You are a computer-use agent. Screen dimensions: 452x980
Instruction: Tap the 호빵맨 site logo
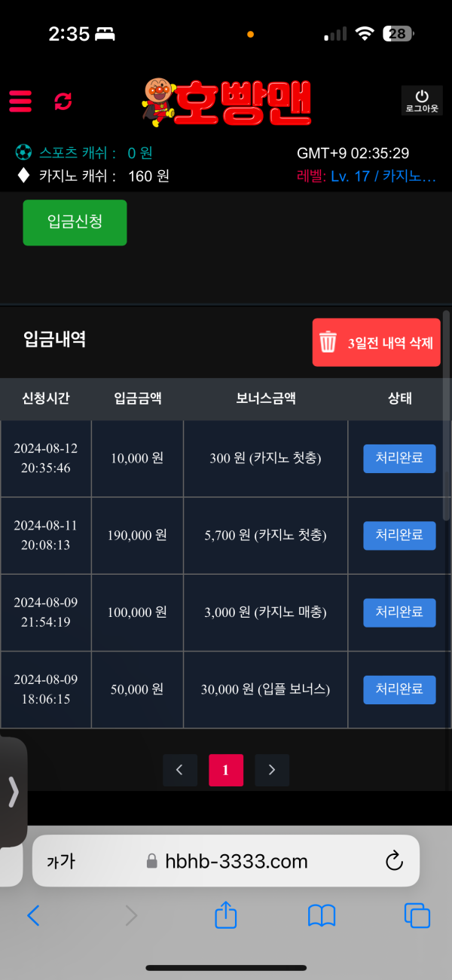(225, 102)
